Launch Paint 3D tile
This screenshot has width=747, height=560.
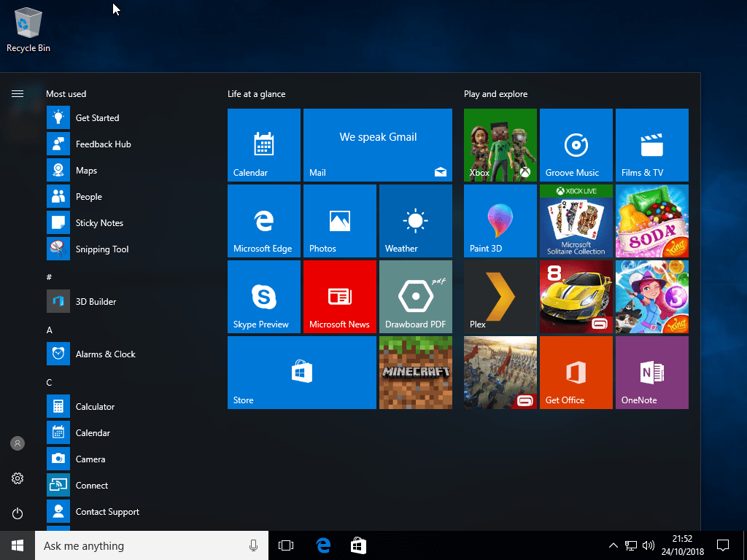[500, 221]
